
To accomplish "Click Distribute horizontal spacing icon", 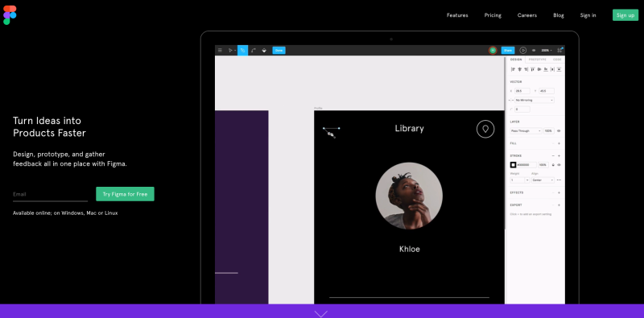I will click(x=552, y=69).
